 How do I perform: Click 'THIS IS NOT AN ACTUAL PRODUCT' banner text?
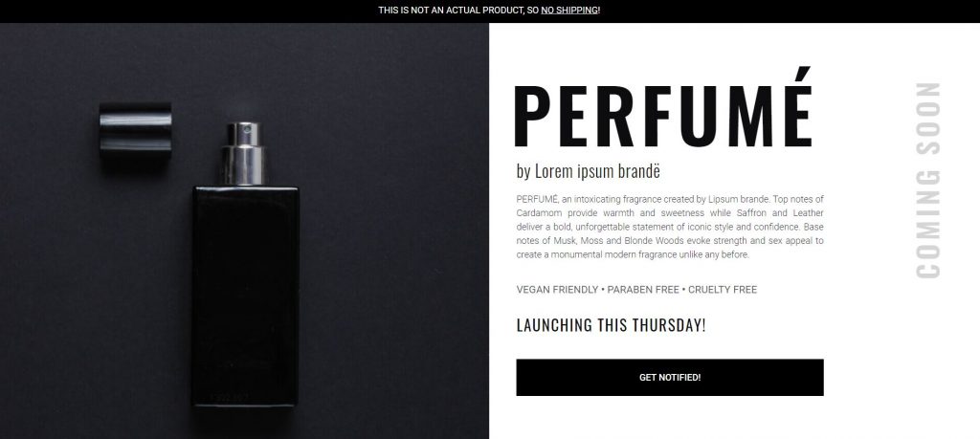(452, 10)
